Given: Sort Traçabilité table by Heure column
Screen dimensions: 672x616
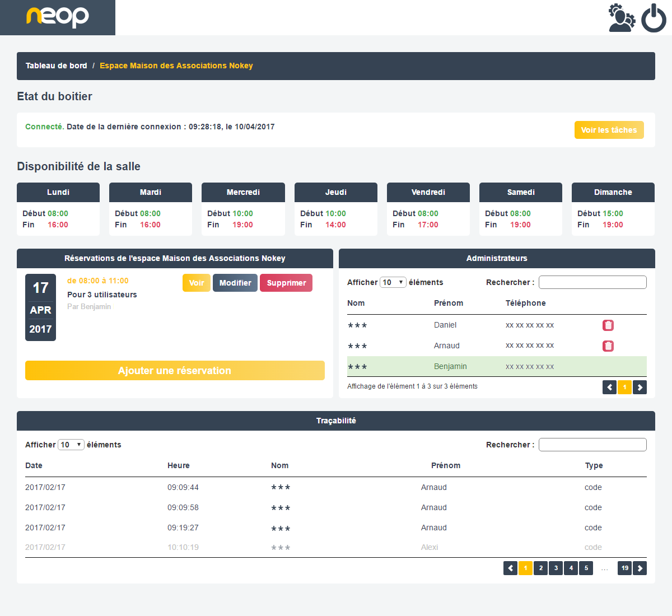Looking at the screenshot, I should click(179, 465).
